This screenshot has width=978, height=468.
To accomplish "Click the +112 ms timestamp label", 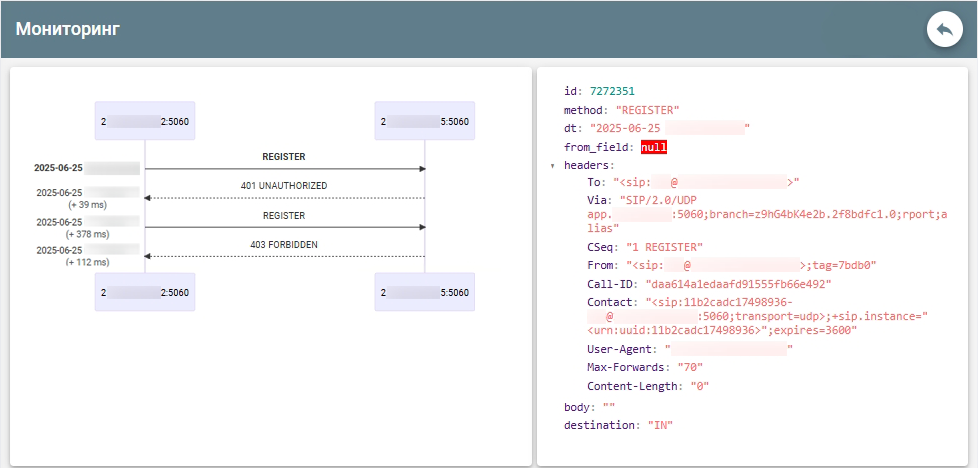I will [x=86, y=262].
